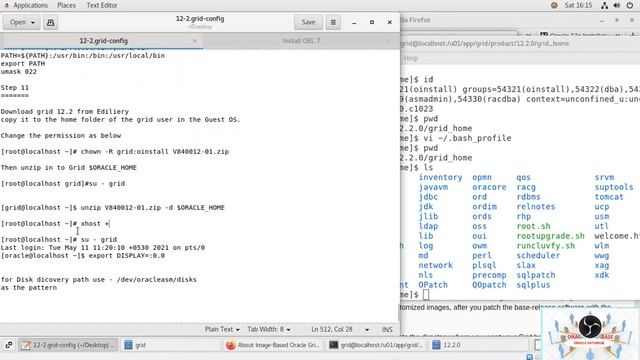The height and width of the screenshot is (360, 640).
Task: Select the grid taskbar window entry
Action: click(170, 345)
